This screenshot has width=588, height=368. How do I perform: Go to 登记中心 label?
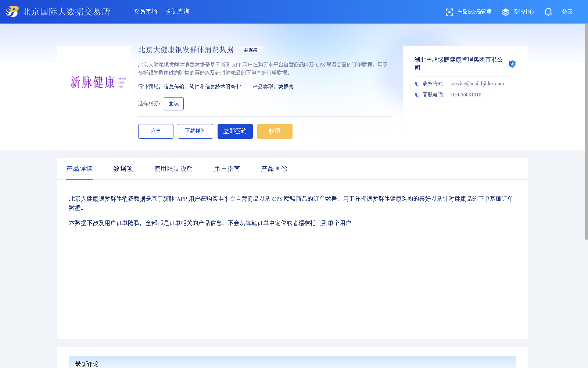[x=524, y=12]
